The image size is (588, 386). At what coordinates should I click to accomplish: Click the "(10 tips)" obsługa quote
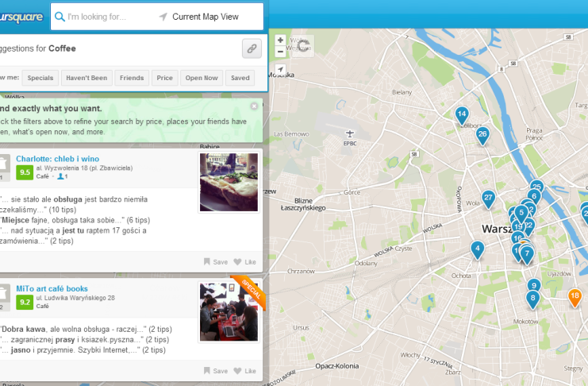[x=75, y=204]
